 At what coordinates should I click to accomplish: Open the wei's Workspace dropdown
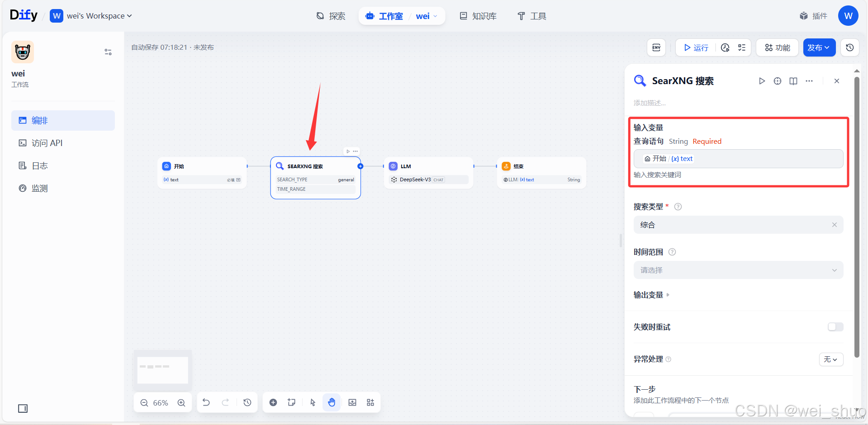[x=91, y=16]
